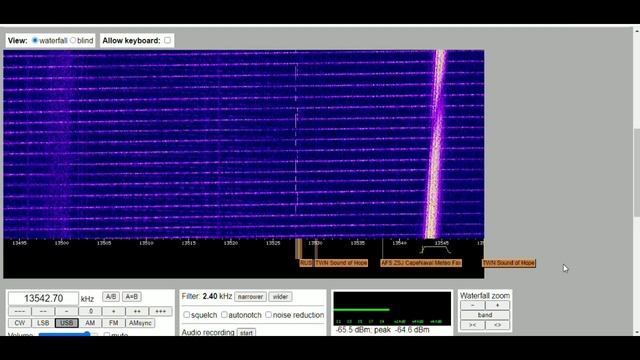Step frequency down with the single '-' button

[x=67, y=311]
